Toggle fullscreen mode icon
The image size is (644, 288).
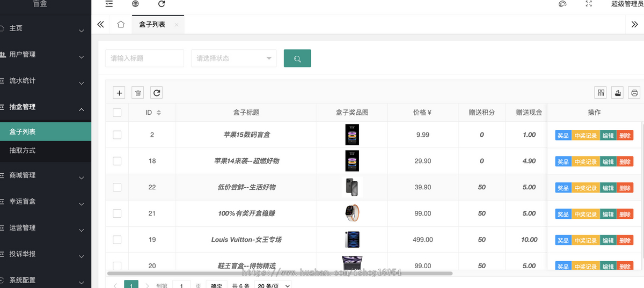pyautogui.click(x=589, y=4)
